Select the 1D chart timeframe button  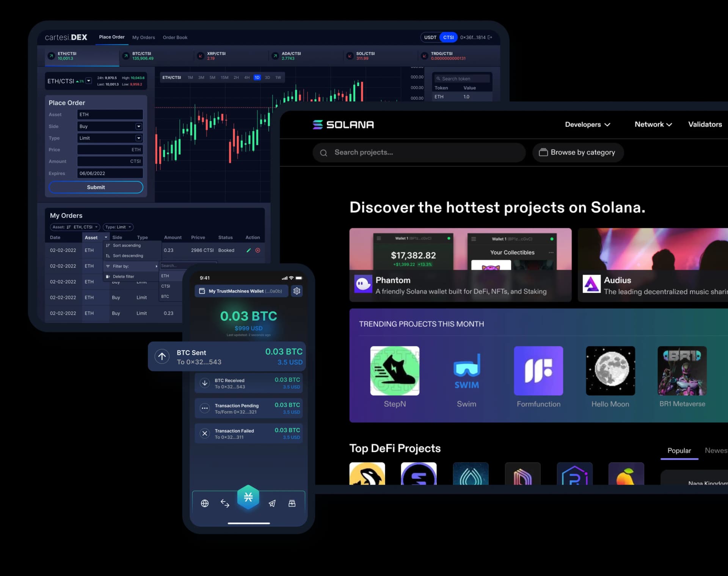257,77
